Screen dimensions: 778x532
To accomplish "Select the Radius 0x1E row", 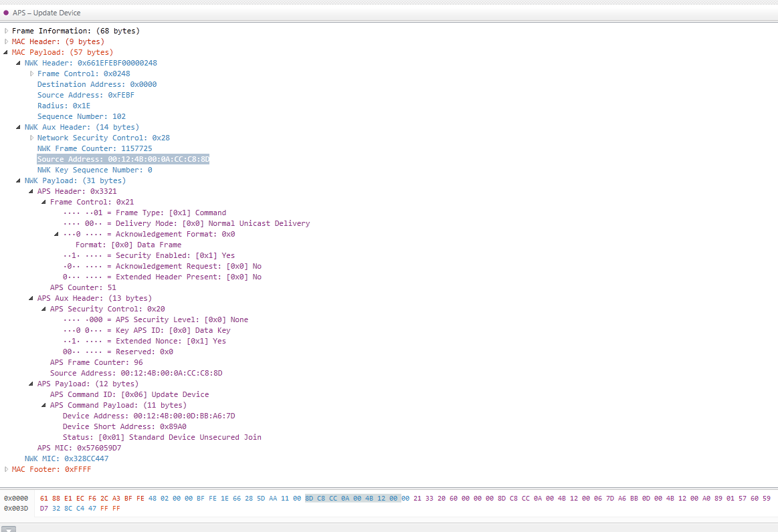I will point(64,106).
